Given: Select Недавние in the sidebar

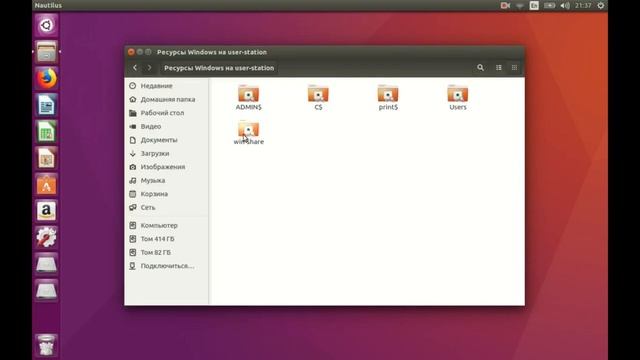Looking at the screenshot, I should pos(167,86).
